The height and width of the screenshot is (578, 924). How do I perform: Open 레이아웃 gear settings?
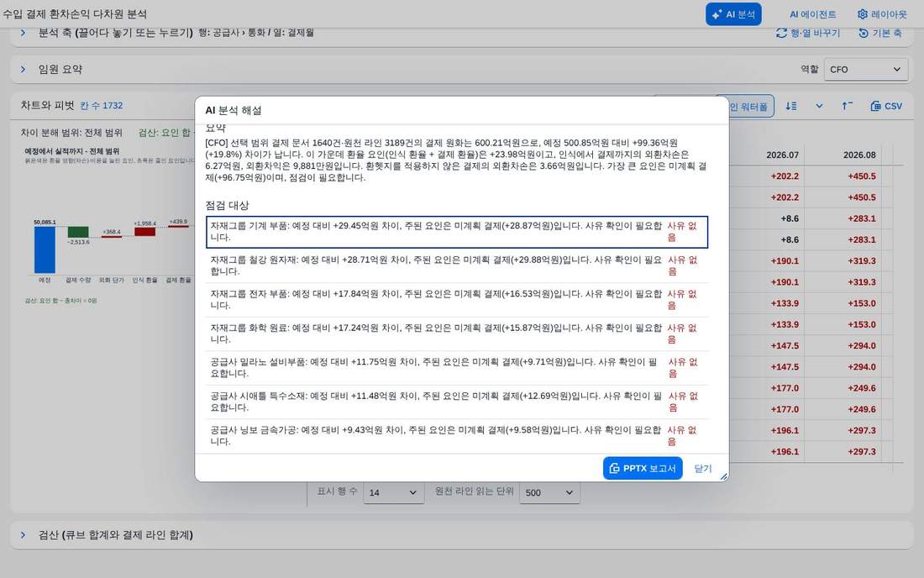pyautogui.click(x=881, y=14)
